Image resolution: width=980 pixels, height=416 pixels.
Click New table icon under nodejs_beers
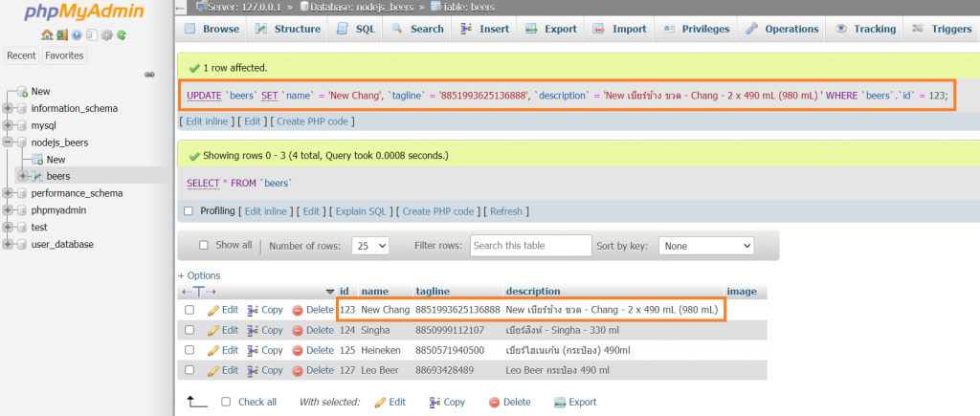(37, 160)
